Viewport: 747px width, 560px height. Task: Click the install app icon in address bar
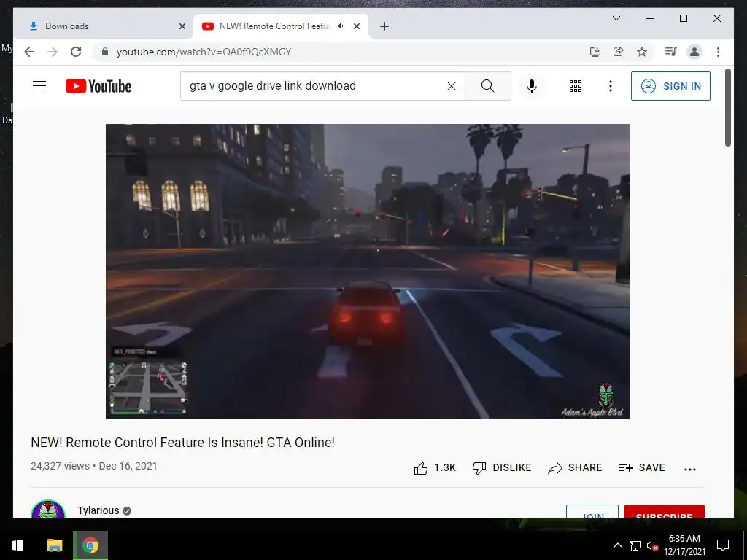tap(595, 52)
